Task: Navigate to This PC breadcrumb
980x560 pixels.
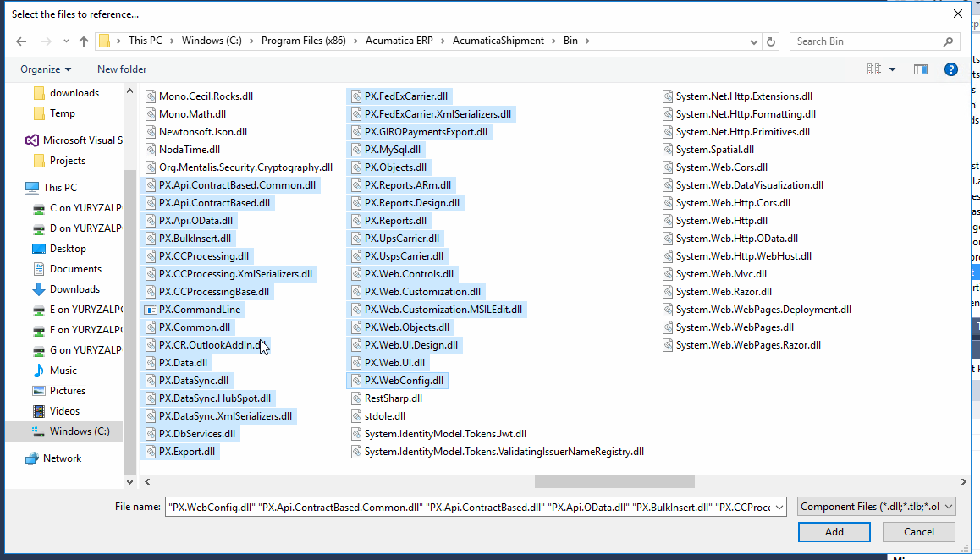Action: (x=145, y=41)
